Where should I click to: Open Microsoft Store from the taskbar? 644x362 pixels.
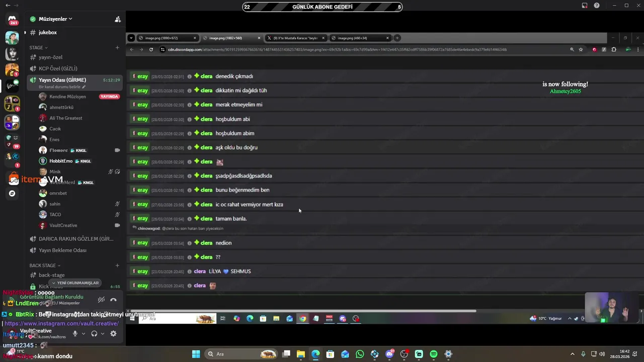click(x=330, y=354)
